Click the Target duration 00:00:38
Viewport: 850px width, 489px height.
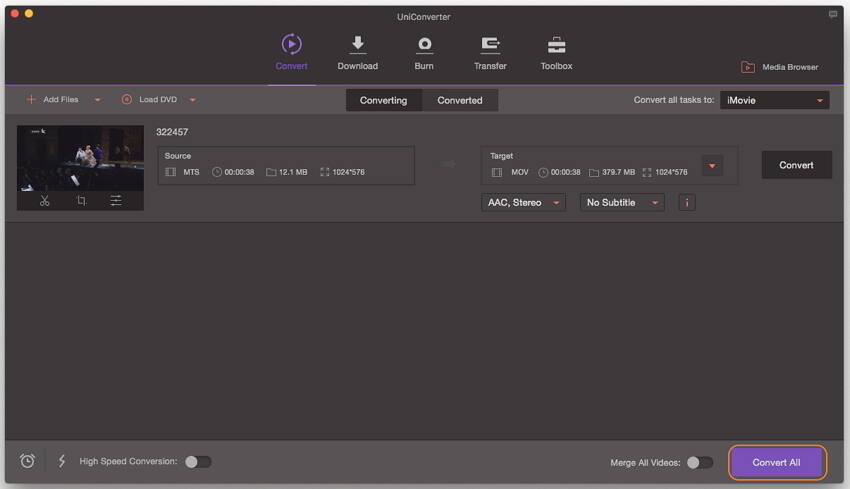click(x=565, y=172)
